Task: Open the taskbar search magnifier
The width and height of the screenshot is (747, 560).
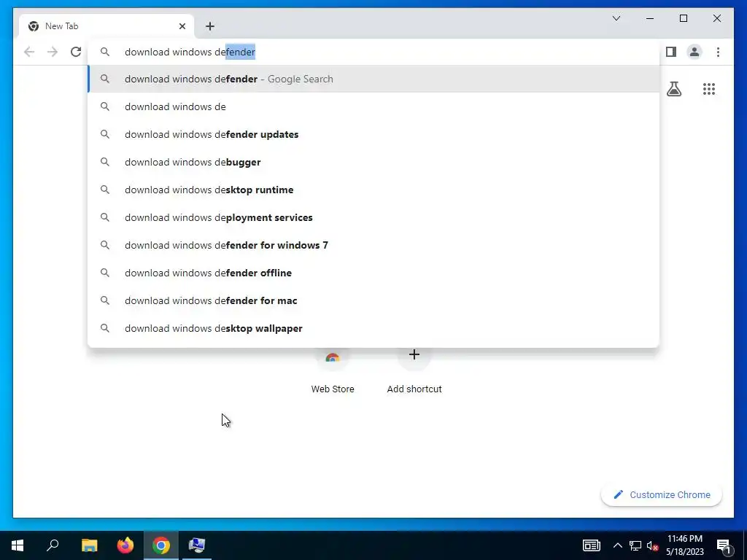Action: pos(53,545)
